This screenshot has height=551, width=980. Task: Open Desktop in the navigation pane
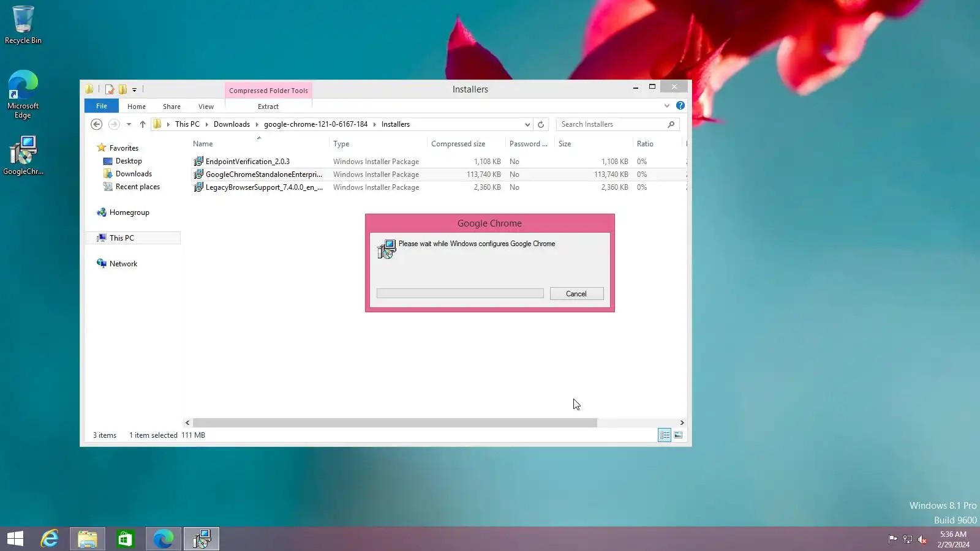coord(129,161)
